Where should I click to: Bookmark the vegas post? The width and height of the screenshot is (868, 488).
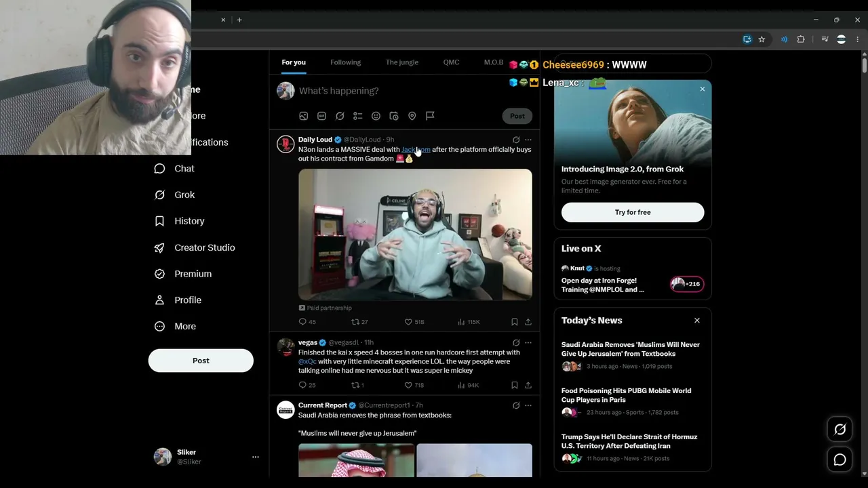click(x=515, y=385)
